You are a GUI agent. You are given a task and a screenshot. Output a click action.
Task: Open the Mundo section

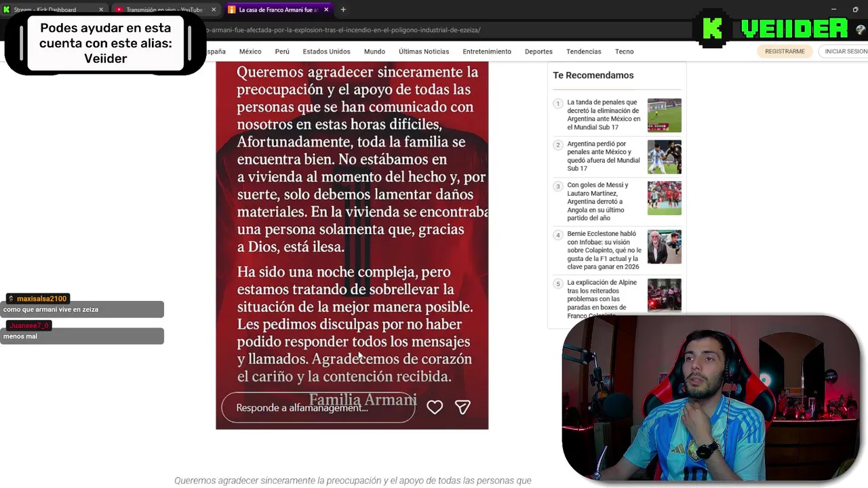point(374,52)
